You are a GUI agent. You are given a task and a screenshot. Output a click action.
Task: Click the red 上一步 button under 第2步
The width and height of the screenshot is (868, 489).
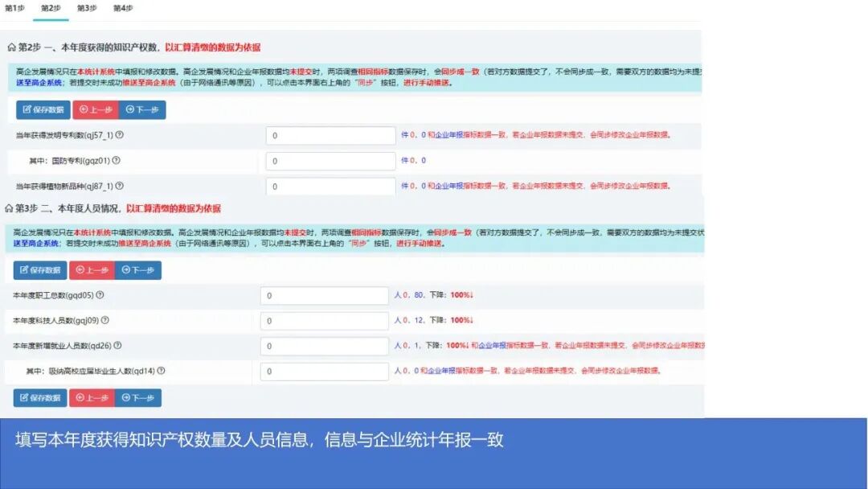95,110
